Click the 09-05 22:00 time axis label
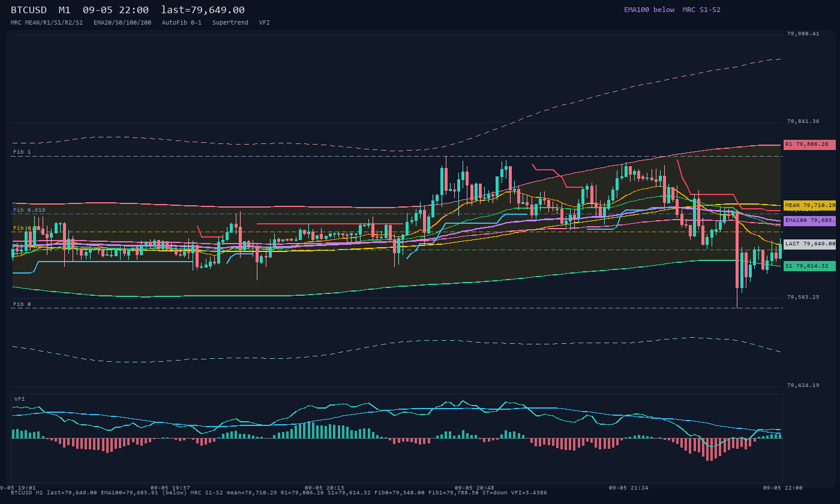This screenshot has height=504, width=840. pyautogui.click(x=783, y=488)
